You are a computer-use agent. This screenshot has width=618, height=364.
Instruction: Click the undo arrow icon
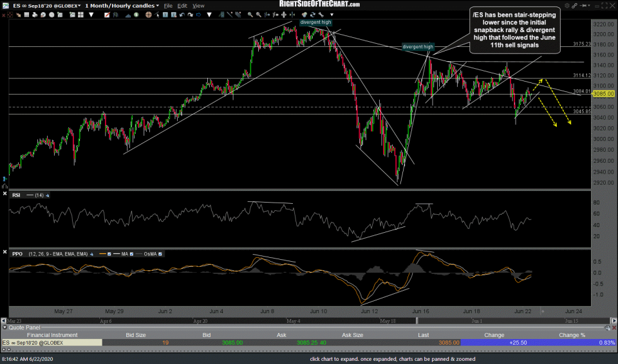[182, 15]
